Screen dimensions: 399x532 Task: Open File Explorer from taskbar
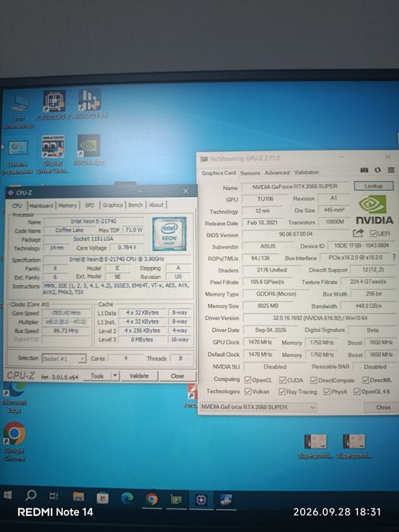(x=78, y=497)
